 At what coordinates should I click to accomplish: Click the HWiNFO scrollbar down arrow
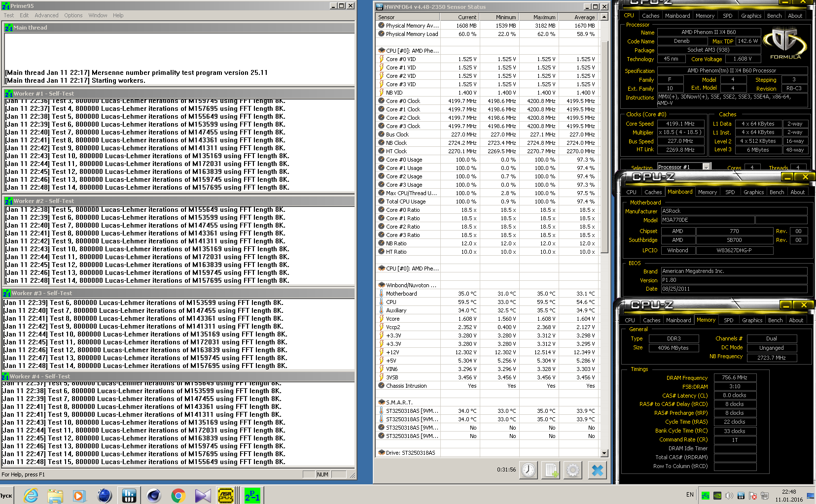click(x=604, y=453)
